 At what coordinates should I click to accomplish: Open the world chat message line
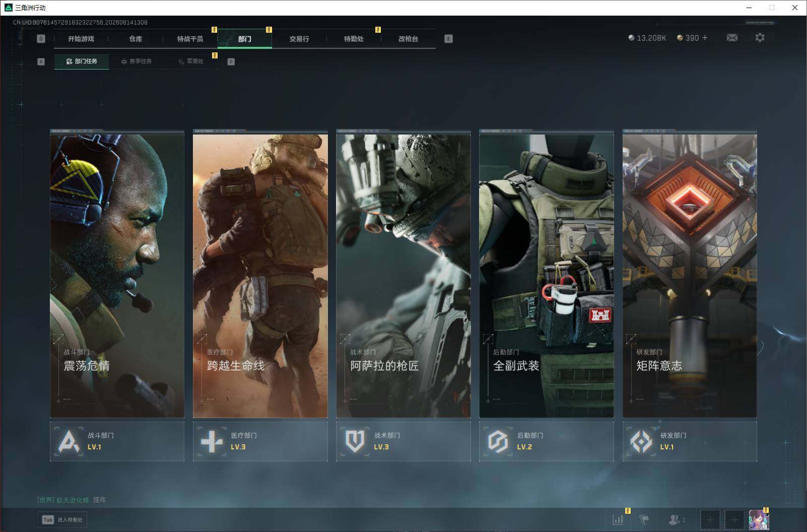[x=72, y=500]
